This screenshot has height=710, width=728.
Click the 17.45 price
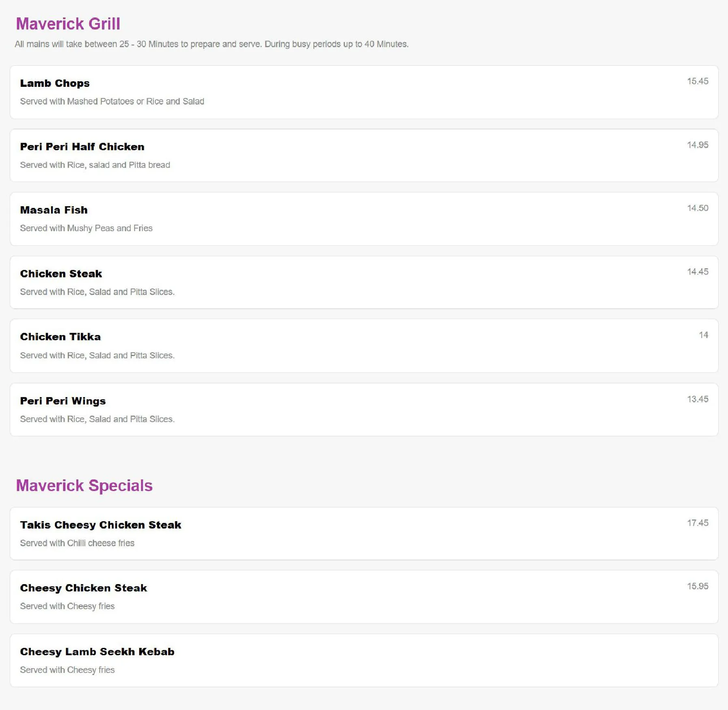click(698, 523)
